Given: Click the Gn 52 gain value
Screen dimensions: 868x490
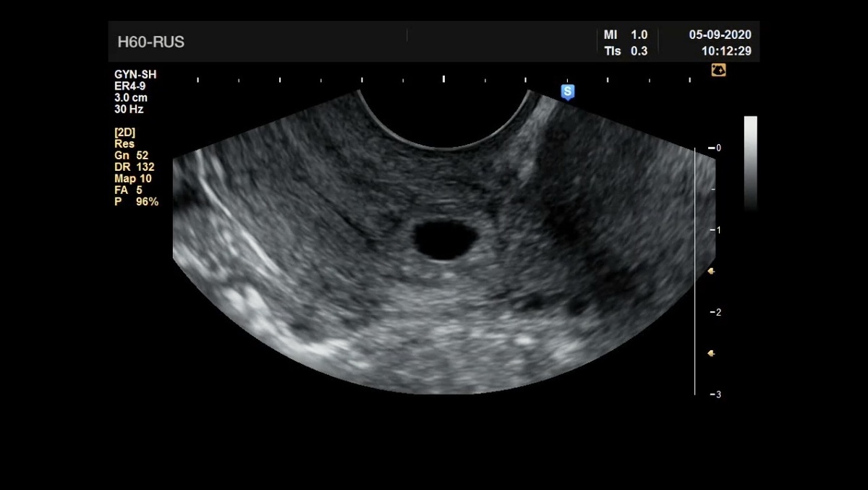Looking at the screenshot, I should click(x=132, y=156).
